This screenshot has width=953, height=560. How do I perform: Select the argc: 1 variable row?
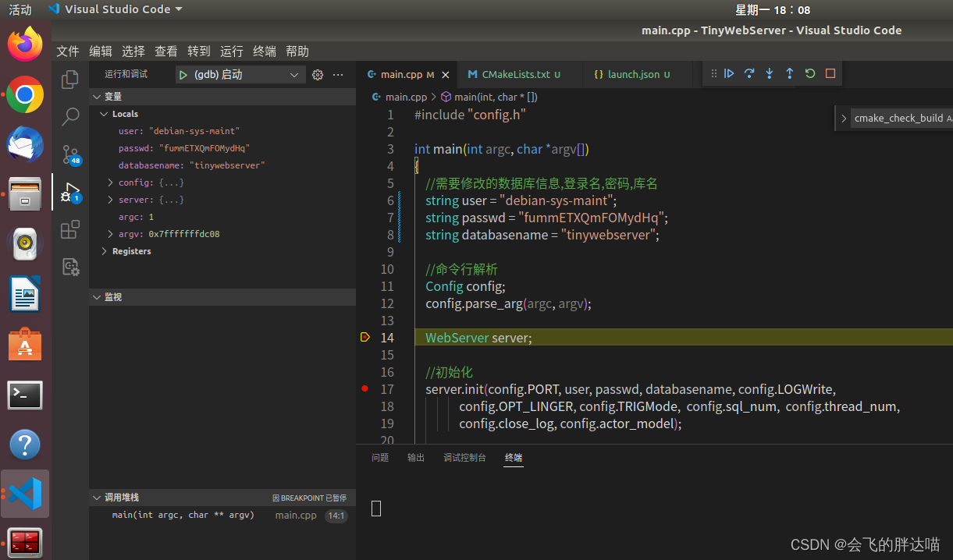(222, 217)
